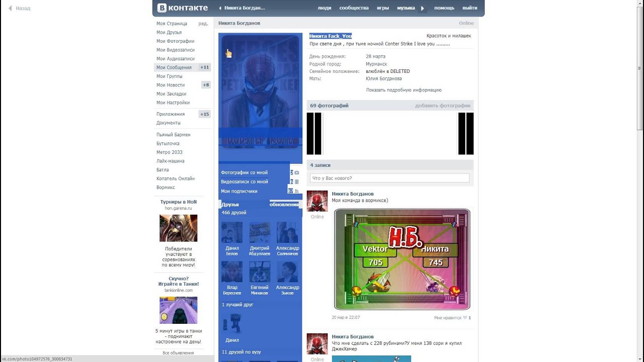
Task: Open Мои Группы in left menu
Action: 170,76
